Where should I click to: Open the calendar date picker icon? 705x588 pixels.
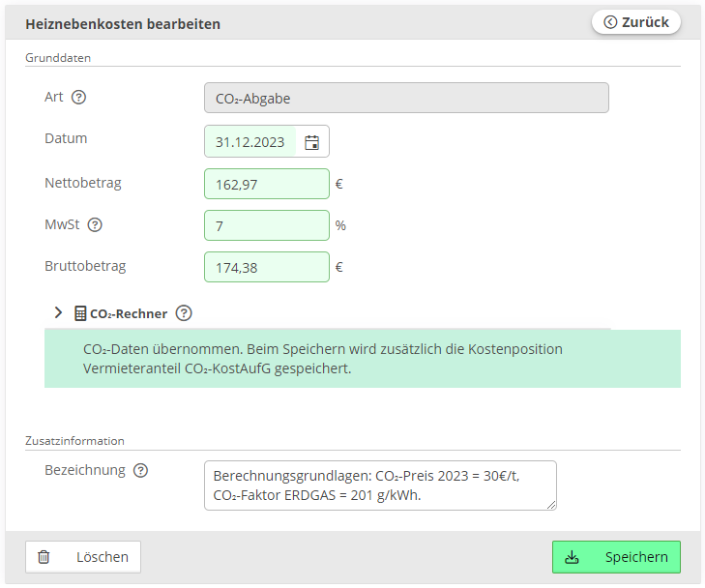click(x=312, y=142)
